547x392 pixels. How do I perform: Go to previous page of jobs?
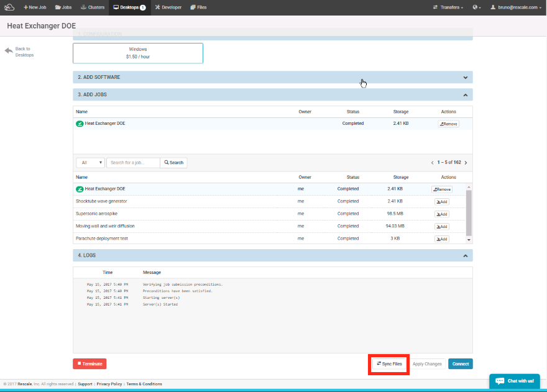pos(433,163)
